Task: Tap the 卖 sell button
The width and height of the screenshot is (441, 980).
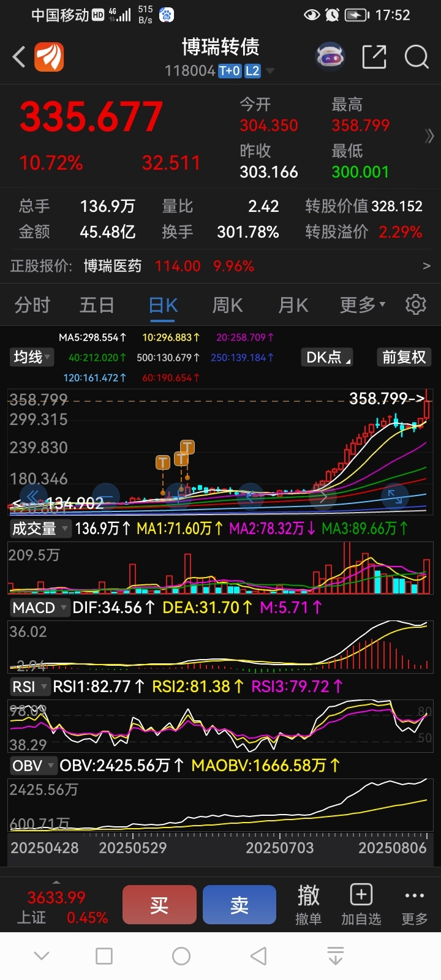Action: [x=239, y=905]
